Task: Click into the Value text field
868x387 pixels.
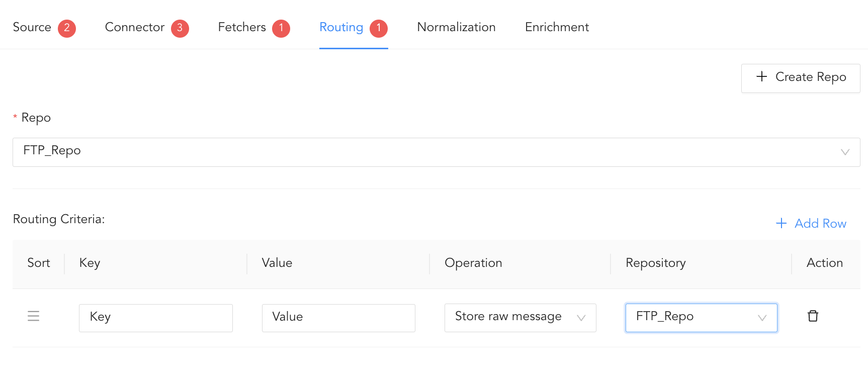Action: pos(338,318)
